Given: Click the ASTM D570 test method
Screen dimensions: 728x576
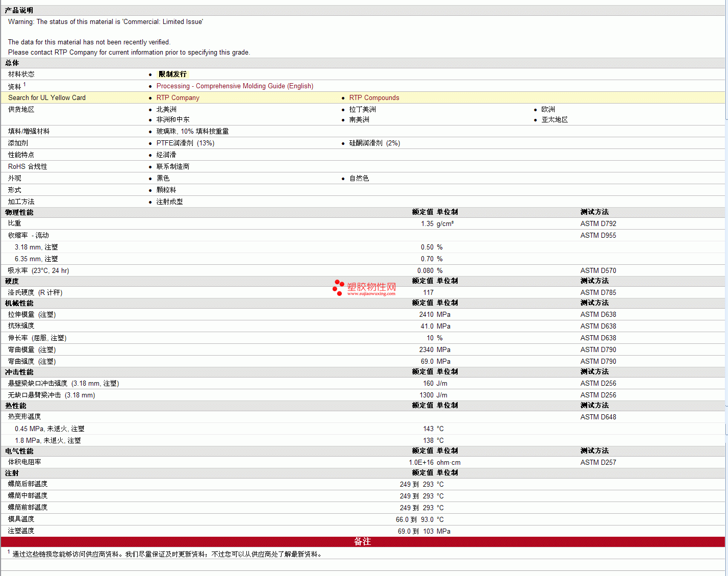Looking at the screenshot, I should [x=598, y=271].
